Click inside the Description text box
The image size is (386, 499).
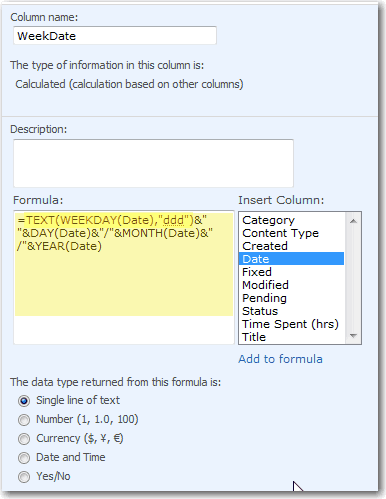(153, 163)
